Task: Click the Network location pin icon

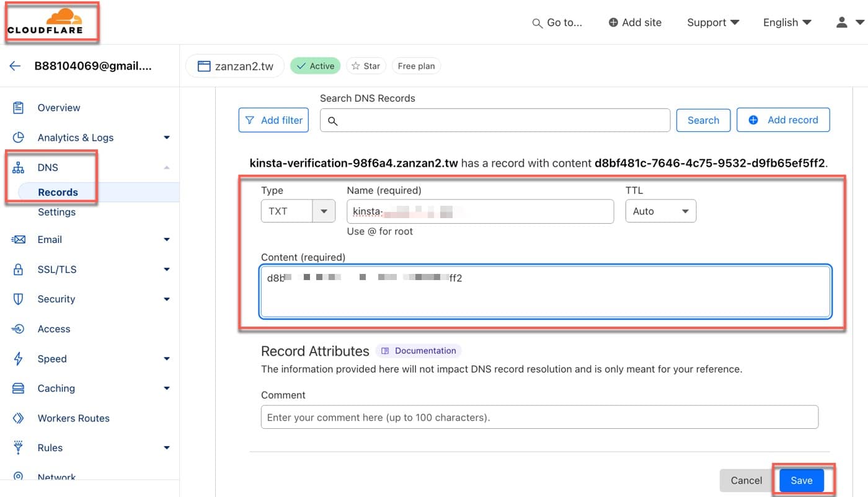Action: point(19,477)
